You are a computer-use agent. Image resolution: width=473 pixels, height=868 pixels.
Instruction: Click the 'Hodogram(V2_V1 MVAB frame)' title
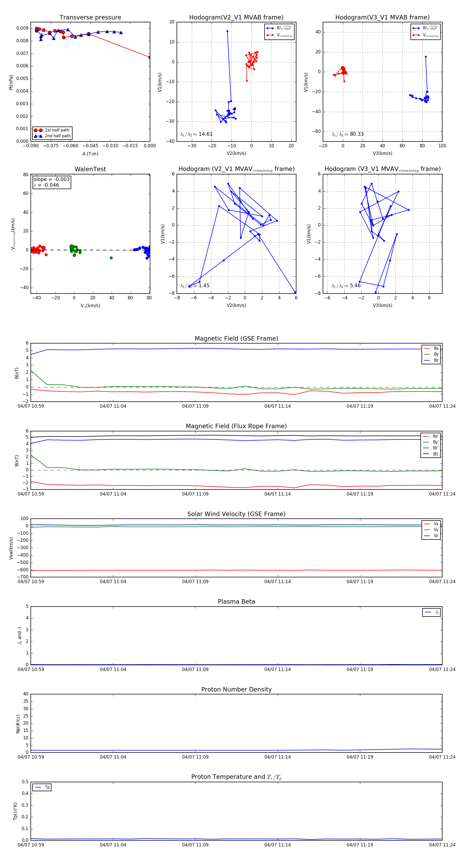236,17
